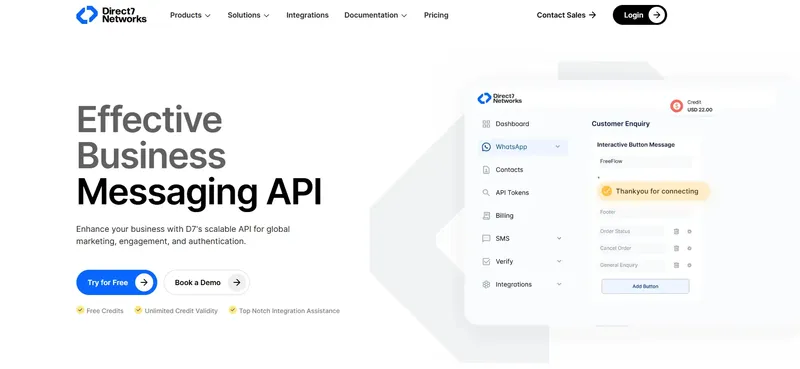Open settings for General Enquiry row

689,265
